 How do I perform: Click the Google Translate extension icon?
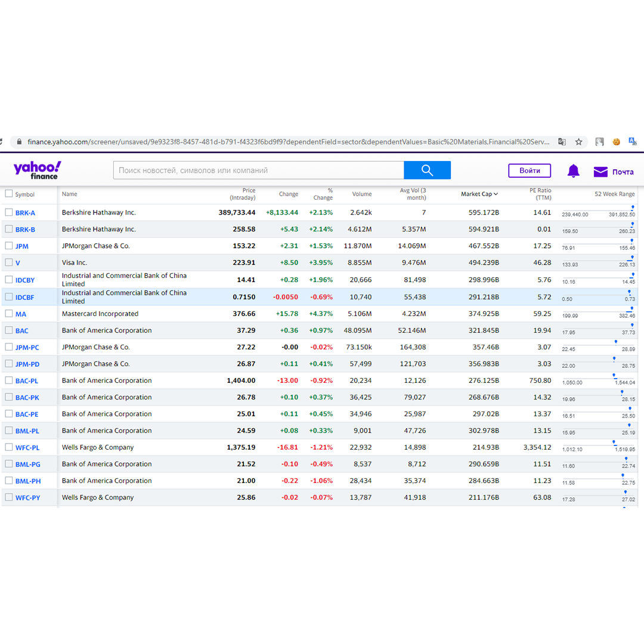[x=633, y=142]
